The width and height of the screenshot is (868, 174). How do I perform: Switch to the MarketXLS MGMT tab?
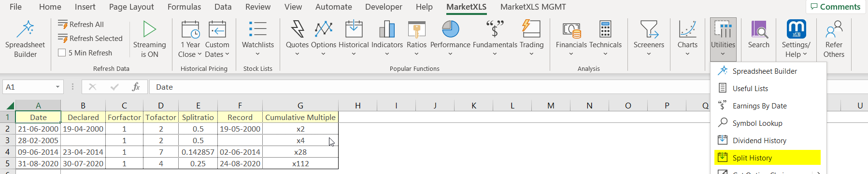pyautogui.click(x=533, y=7)
